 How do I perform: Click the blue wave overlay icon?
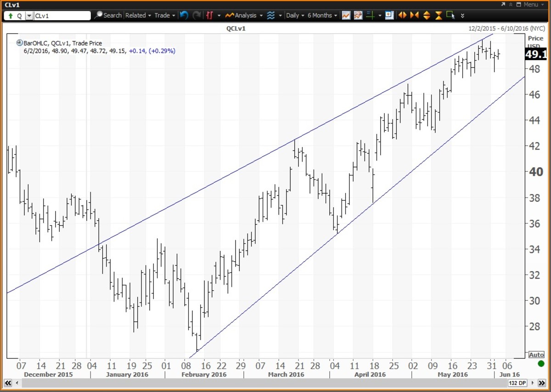coord(271,15)
